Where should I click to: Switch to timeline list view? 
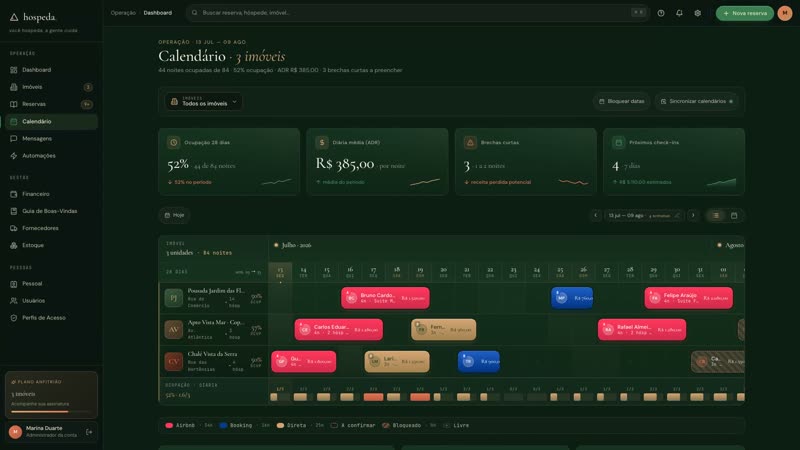(x=716, y=216)
